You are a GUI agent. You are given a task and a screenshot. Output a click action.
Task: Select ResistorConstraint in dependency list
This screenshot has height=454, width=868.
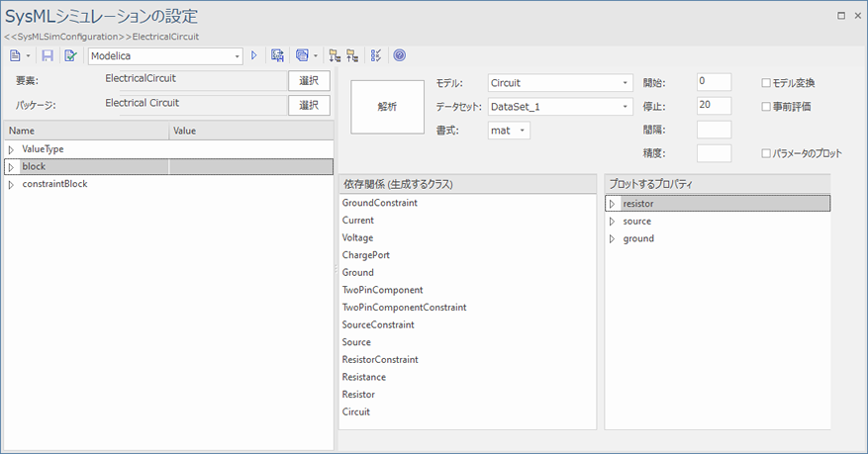click(x=380, y=359)
